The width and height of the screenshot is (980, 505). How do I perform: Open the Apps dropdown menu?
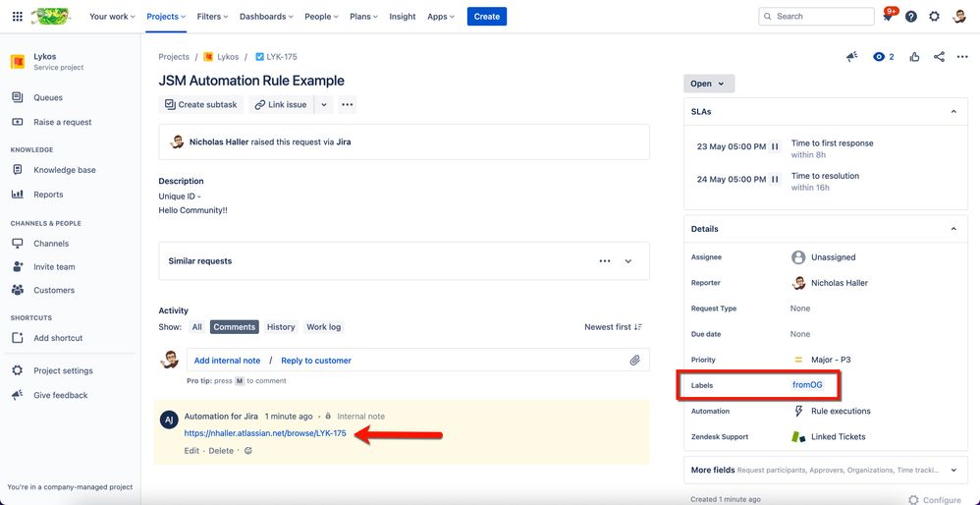[x=441, y=17]
